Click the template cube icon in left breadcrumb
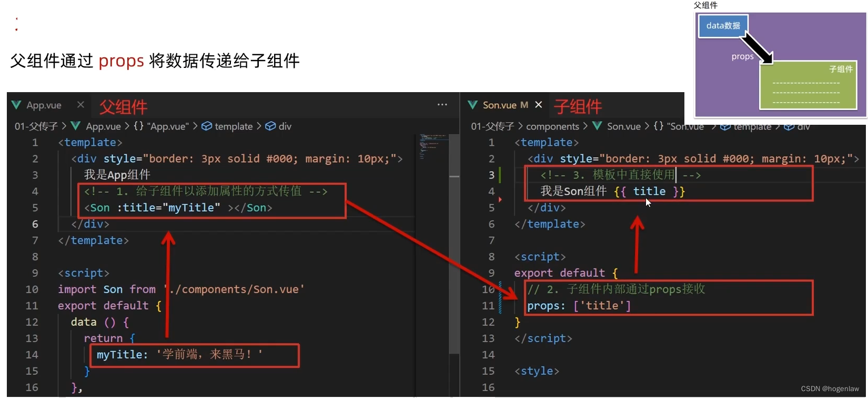The height and width of the screenshot is (398, 868). click(207, 126)
